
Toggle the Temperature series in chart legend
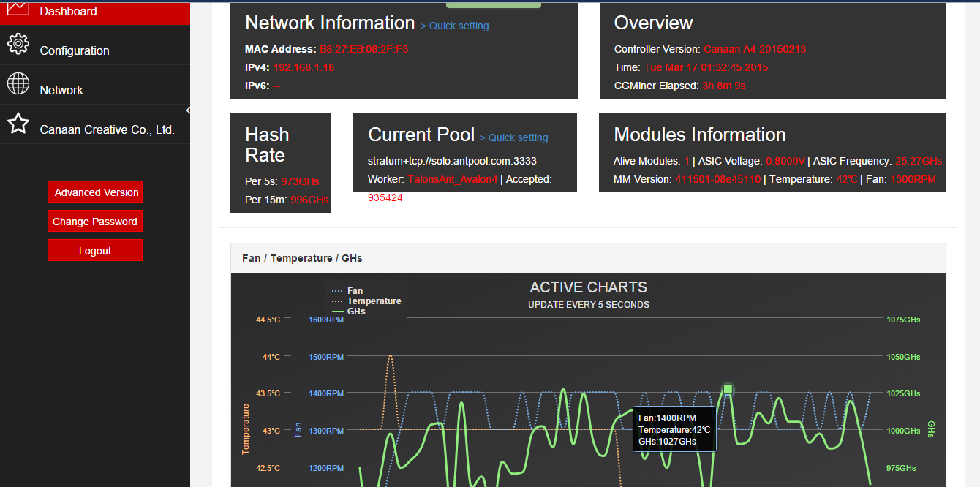[x=374, y=301]
